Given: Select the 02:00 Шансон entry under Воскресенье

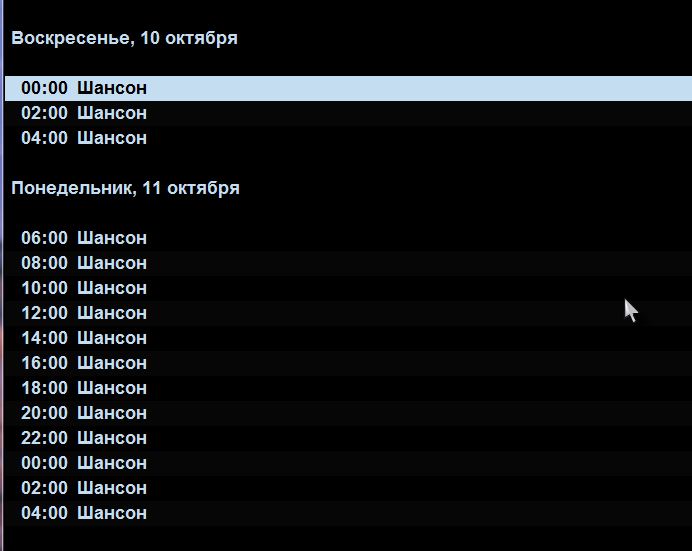Looking at the screenshot, I should pos(348,113).
